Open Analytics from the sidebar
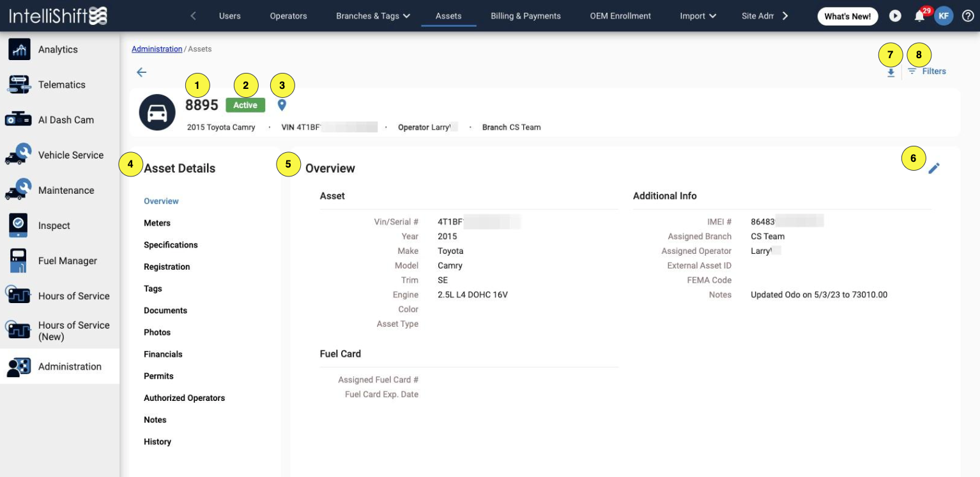Screen dimensions: 980x477 (57, 49)
